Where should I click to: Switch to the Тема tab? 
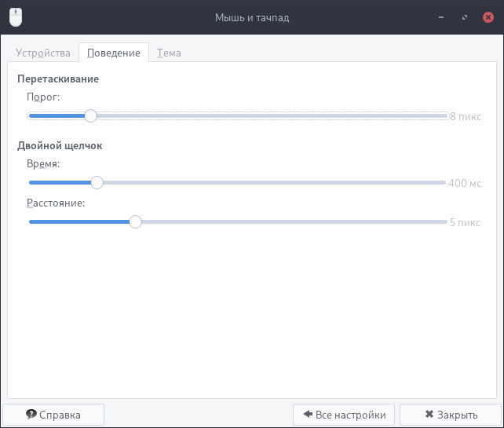[x=169, y=53]
